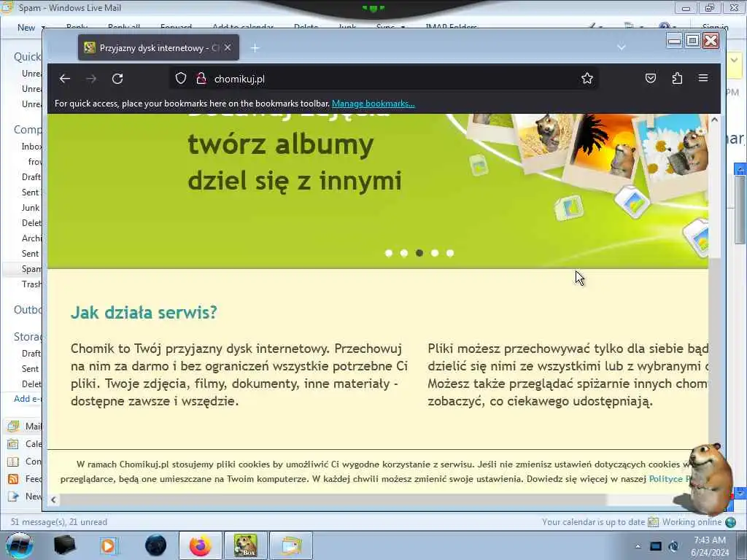Bookmark this page with the star

(x=587, y=79)
